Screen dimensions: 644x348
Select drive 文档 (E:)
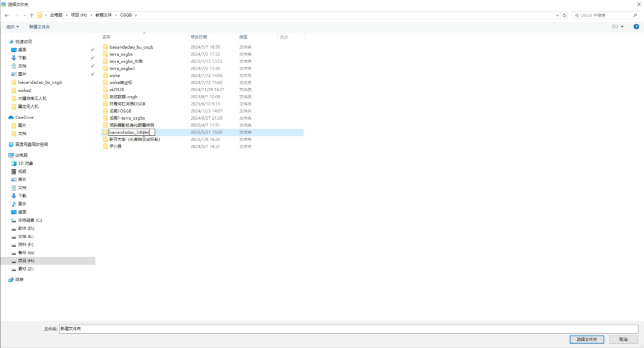[26, 237]
